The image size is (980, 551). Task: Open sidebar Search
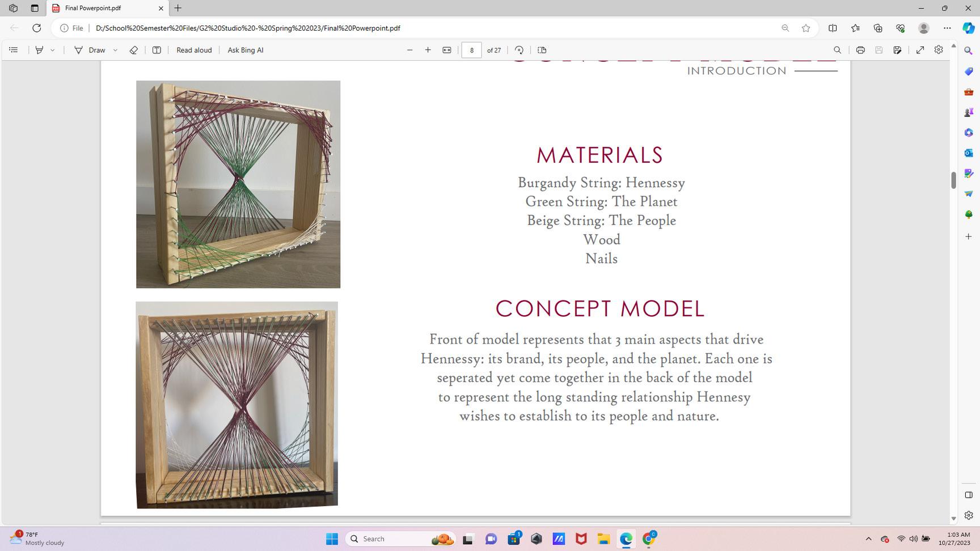pos(969,51)
